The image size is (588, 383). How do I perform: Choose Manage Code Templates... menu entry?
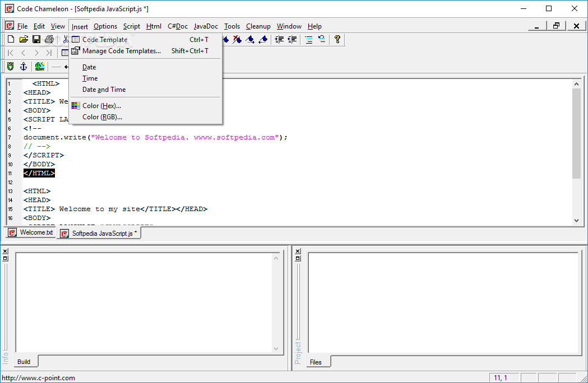(146, 51)
